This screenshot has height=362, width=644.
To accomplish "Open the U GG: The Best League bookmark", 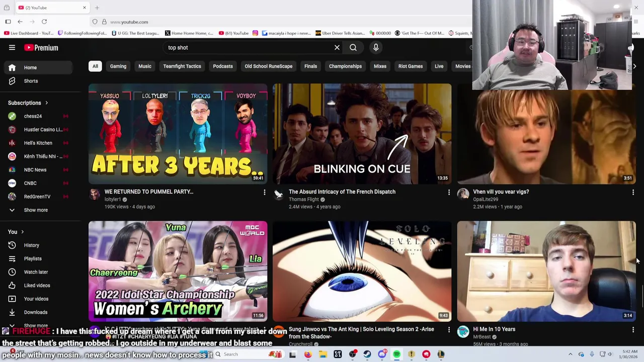I will (x=135, y=33).
